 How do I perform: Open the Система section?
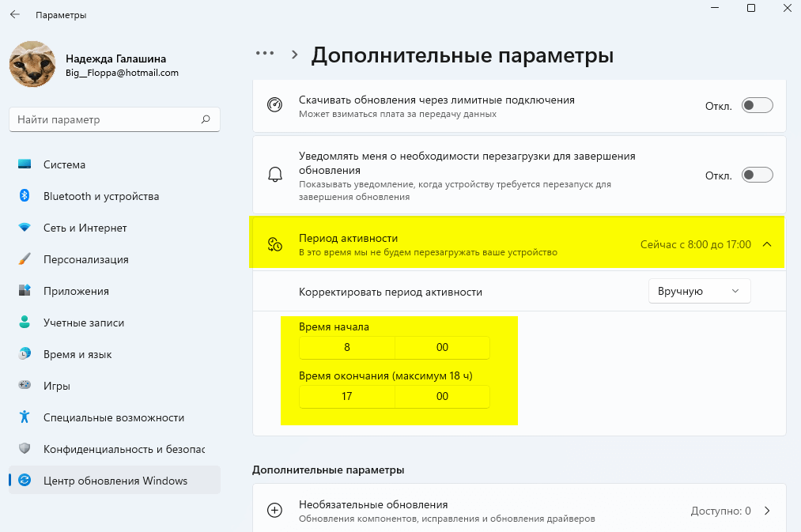click(x=115, y=164)
